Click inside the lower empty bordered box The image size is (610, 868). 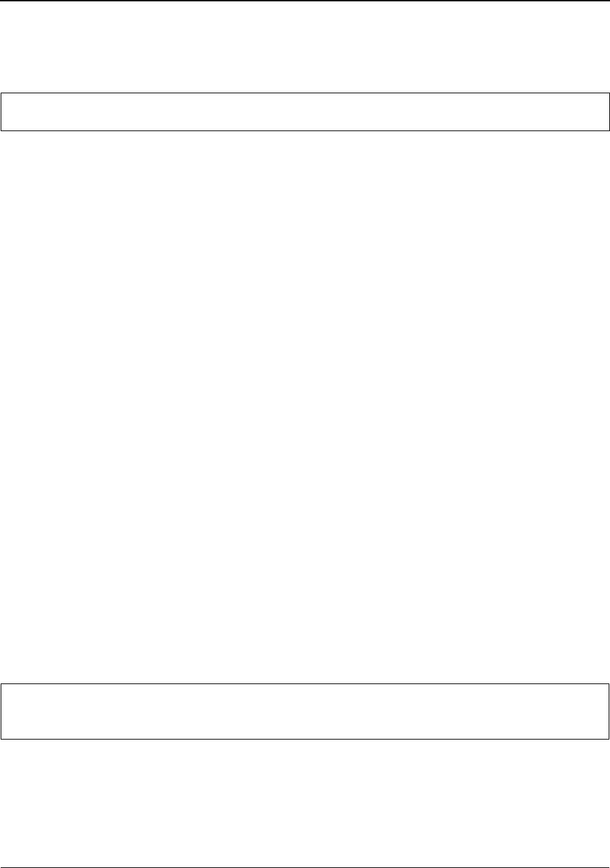click(305, 711)
